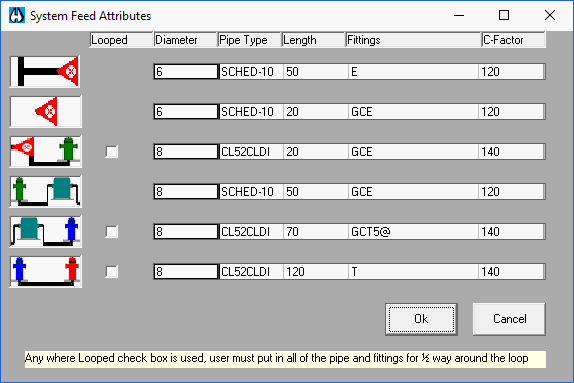Click C-Factor 140 in the T fittings row

click(512, 272)
